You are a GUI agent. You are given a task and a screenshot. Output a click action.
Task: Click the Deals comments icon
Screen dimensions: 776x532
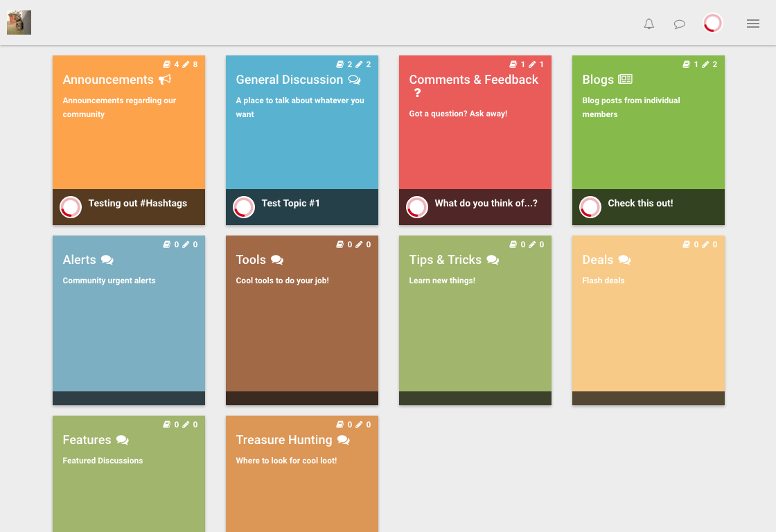tap(624, 260)
